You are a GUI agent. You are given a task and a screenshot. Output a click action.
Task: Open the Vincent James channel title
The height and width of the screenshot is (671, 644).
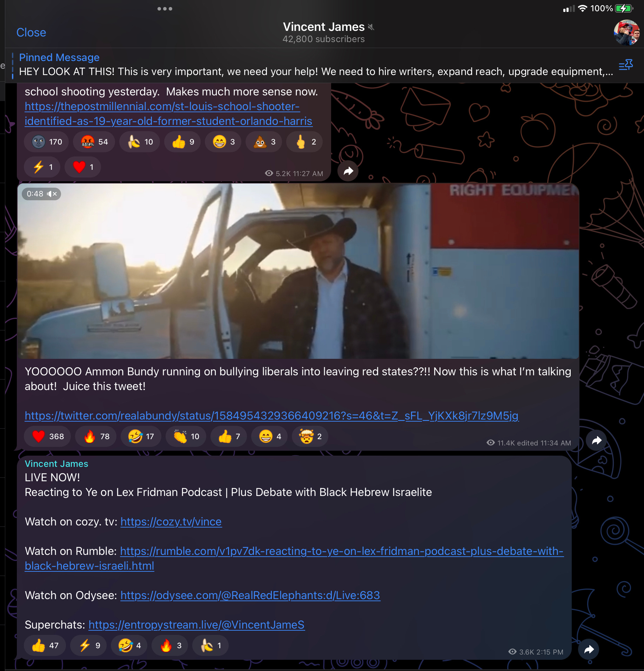323,27
